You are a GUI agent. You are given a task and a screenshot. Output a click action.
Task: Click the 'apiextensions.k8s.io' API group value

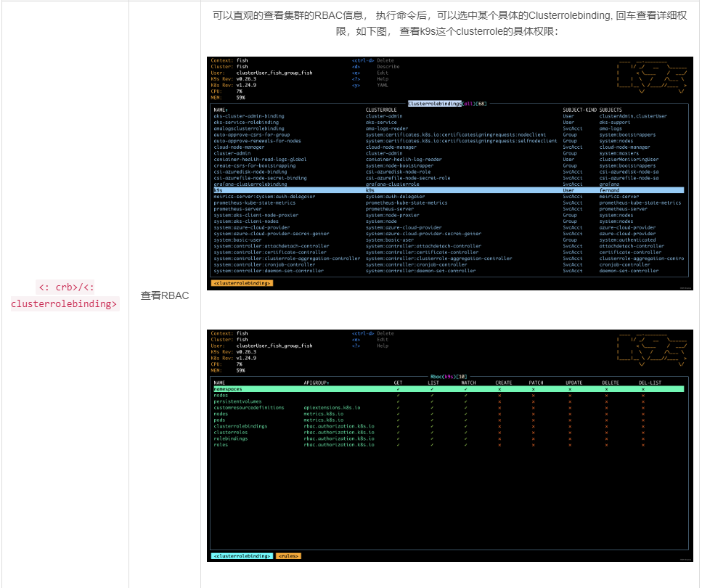[x=332, y=408]
